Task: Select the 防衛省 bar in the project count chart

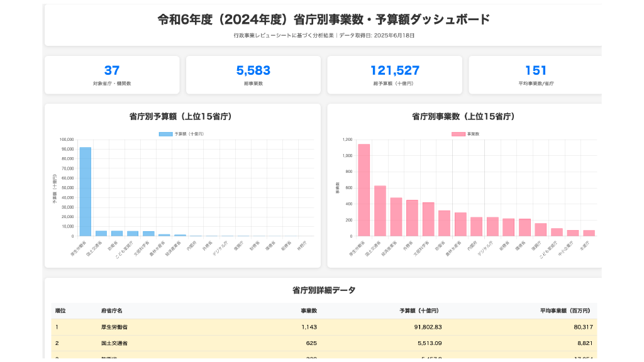Action: tap(443, 223)
